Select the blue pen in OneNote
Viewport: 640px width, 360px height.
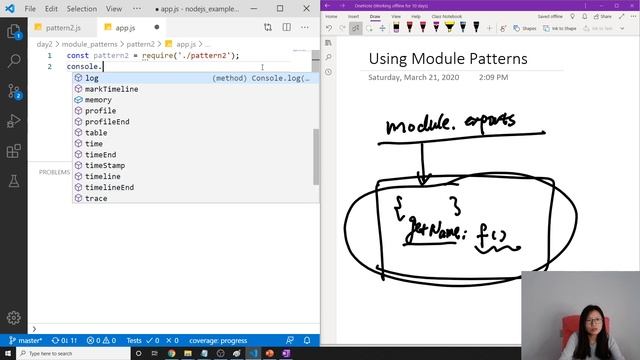point(463,27)
